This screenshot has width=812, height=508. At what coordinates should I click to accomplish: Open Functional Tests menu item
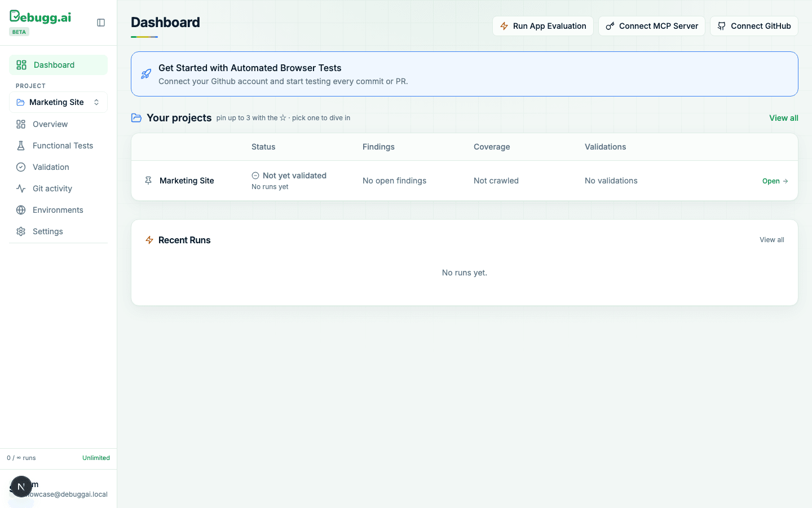point(58,146)
